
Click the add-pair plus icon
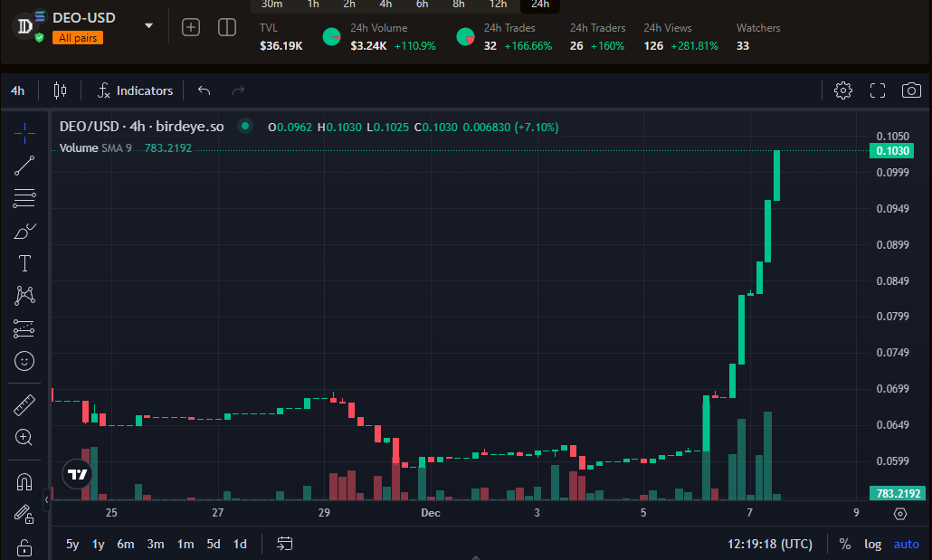(191, 27)
